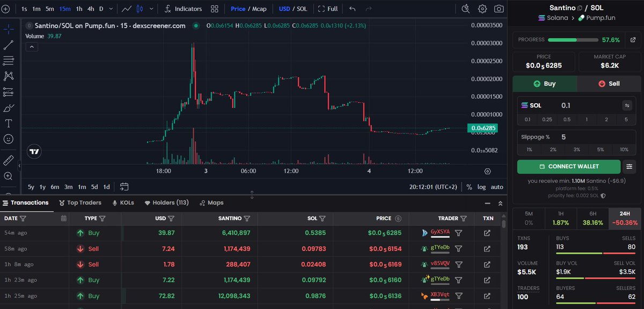Image resolution: width=644 pixels, height=309 pixels.
Task: Switch chart to Mcap mode
Action: pos(259,9)
